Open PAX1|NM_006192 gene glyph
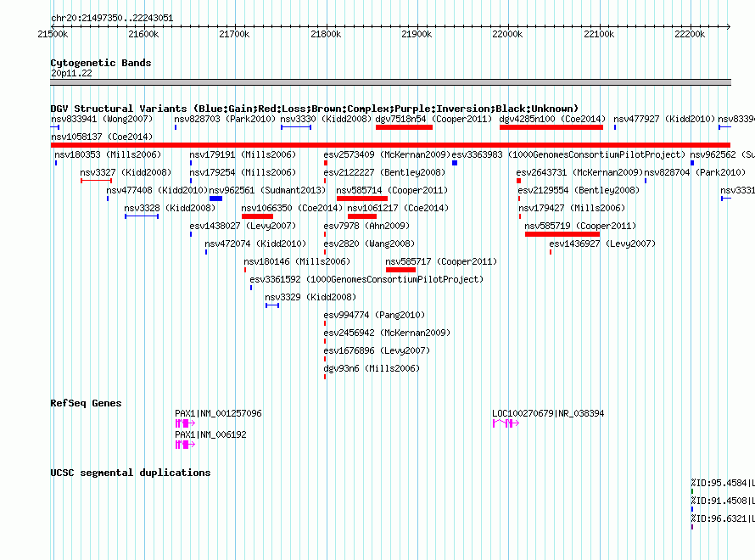The height and width of the screenshot is (560, 755). pyautogui.click(x=185, y=445)
